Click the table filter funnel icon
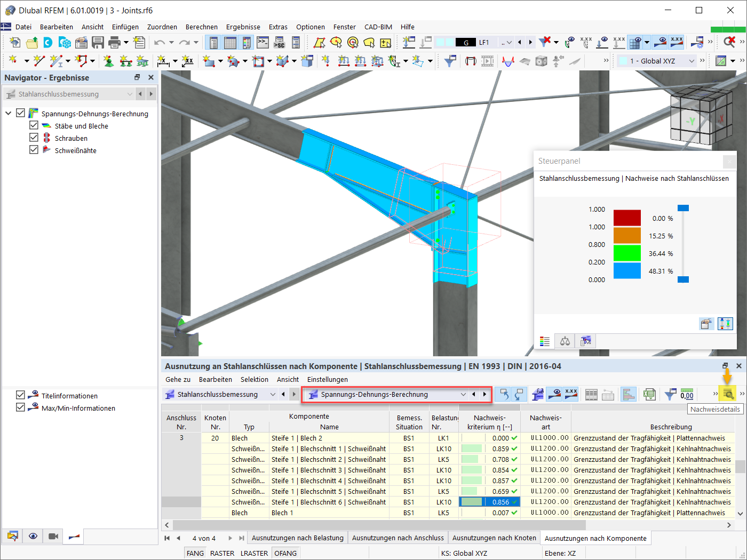The height and width of the screenshot is (560, 747). pyautogui.click(x=670, y=395)
